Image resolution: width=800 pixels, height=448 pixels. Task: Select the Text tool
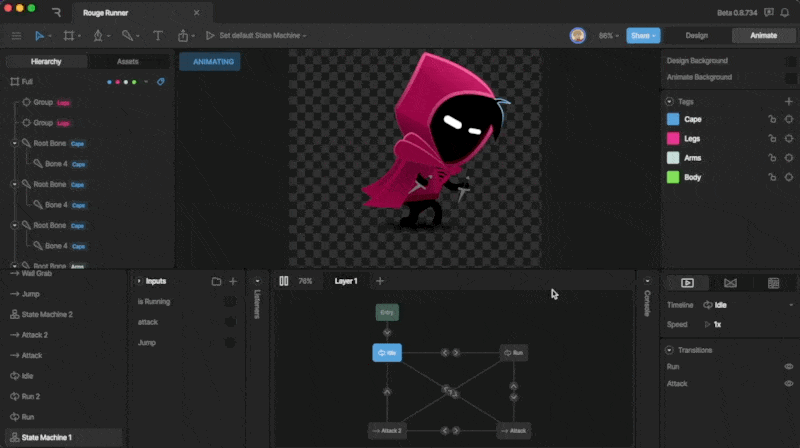158,35
